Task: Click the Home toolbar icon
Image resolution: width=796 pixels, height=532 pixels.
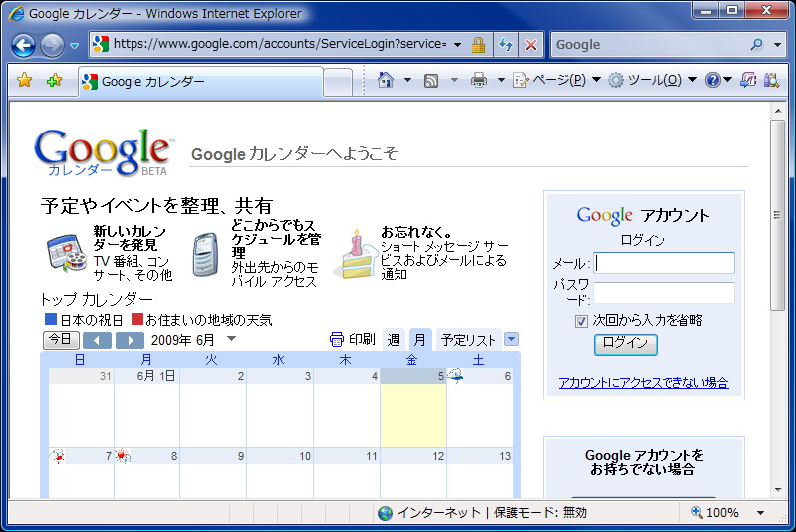Action: coord(386,81)
